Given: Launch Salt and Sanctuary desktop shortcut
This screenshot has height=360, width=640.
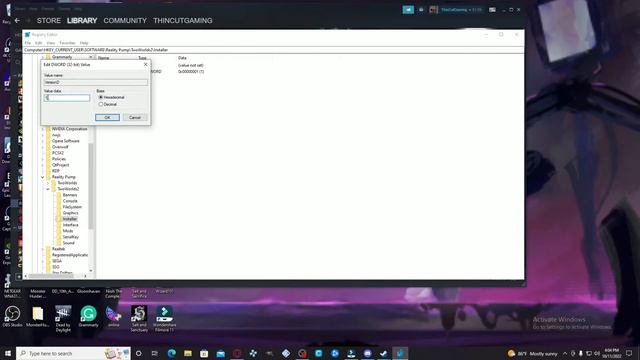Looking at the screenshot, I should [x=139, y=318].
